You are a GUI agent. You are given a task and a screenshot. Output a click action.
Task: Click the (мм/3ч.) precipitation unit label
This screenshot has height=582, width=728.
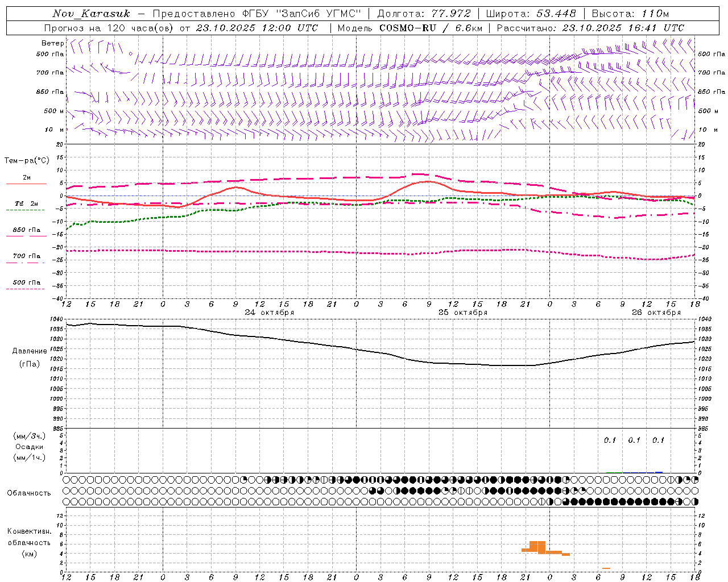[x=30, y=436]
